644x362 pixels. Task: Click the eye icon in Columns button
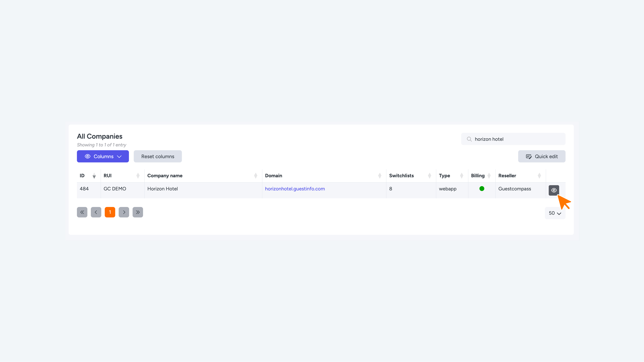88,156
